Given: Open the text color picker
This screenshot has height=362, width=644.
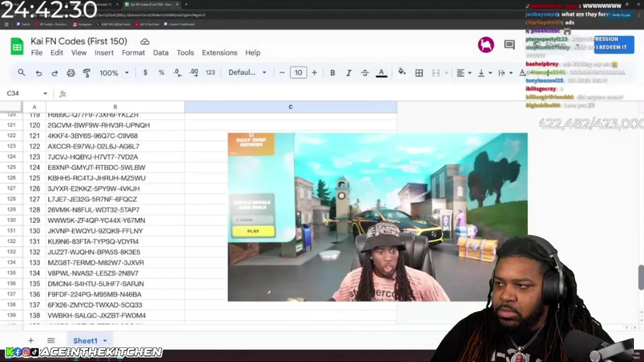Looking at the screenshot, I should (381, 73).
